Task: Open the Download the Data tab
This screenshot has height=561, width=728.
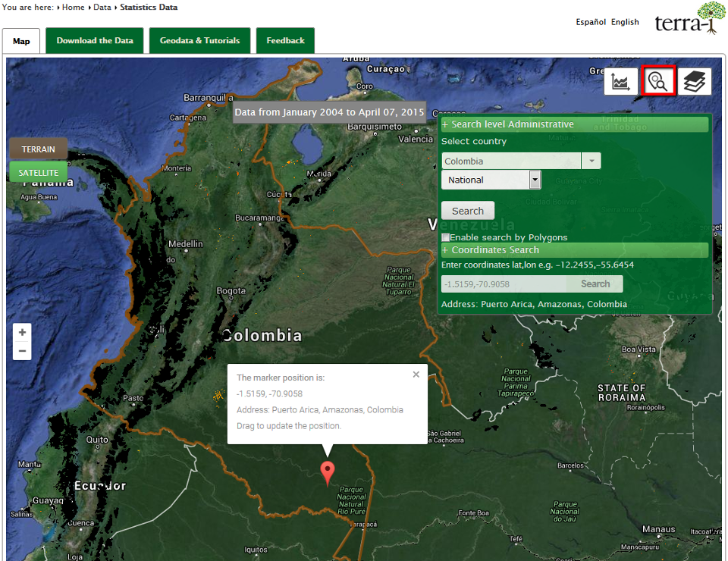Action: [95, 40]
